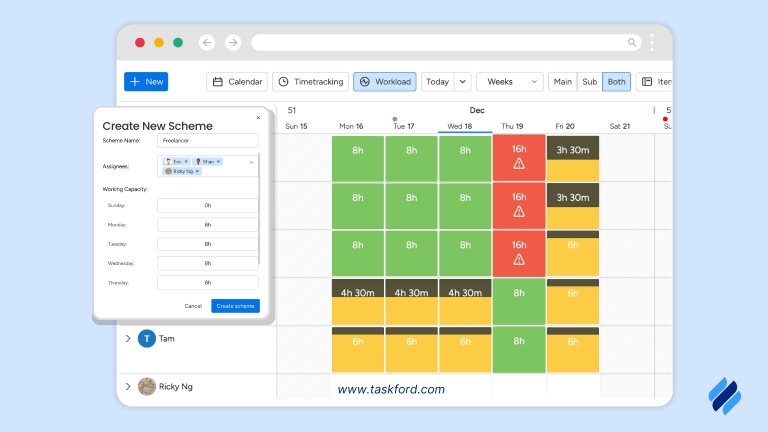Image resolution: width=768 pixels, height=432 pixels.
Task: Click the Scheme Name input field
Action: pos(208,141)
